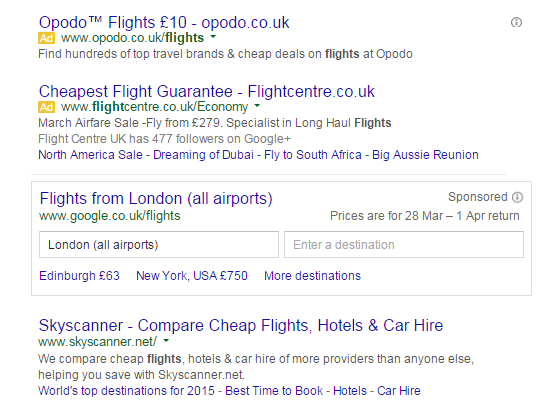
Task: Click the info icon beside Opodo ad
Action: (516, 23)
